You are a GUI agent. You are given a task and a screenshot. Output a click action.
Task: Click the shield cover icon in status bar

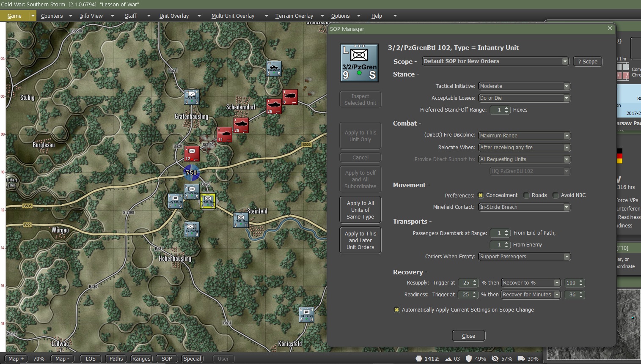(468, 359)
